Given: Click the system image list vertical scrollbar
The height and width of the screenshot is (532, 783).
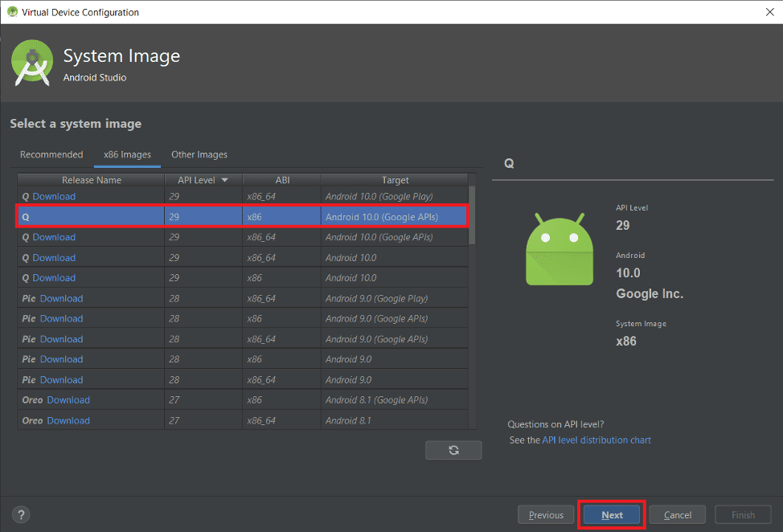Looking at the screenshot, I should (473, 213).
